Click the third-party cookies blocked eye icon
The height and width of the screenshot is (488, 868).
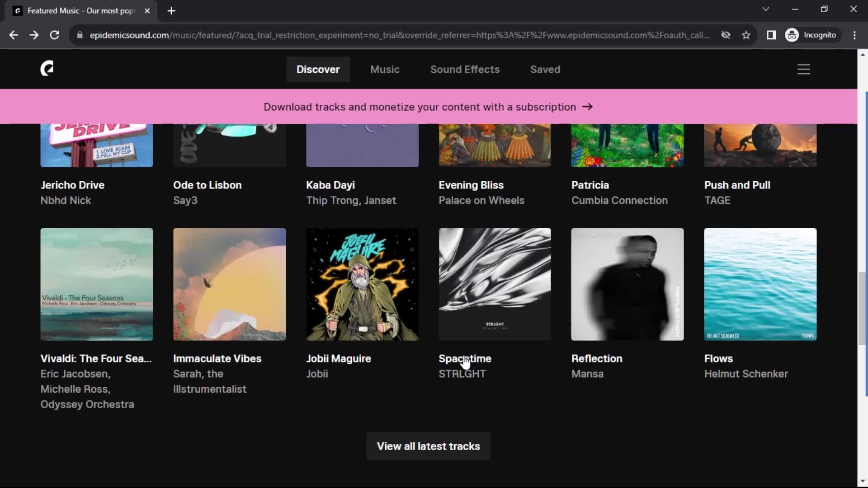726,35
